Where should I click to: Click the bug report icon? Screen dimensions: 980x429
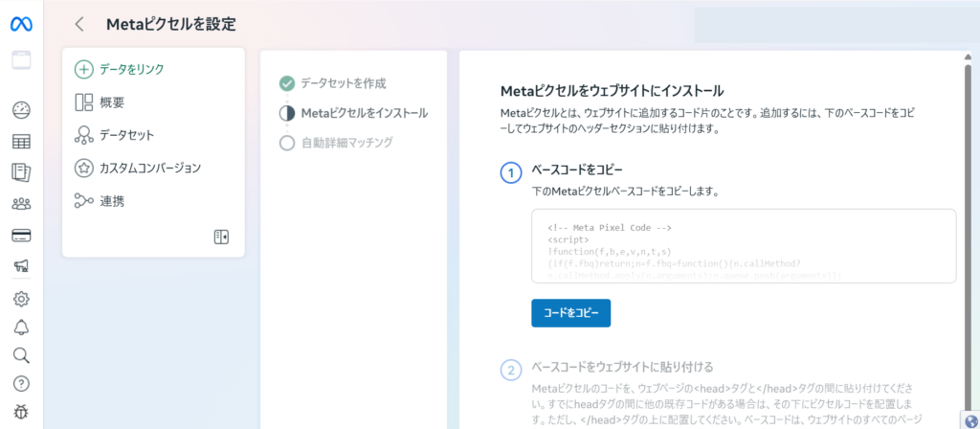click(21, 412)
